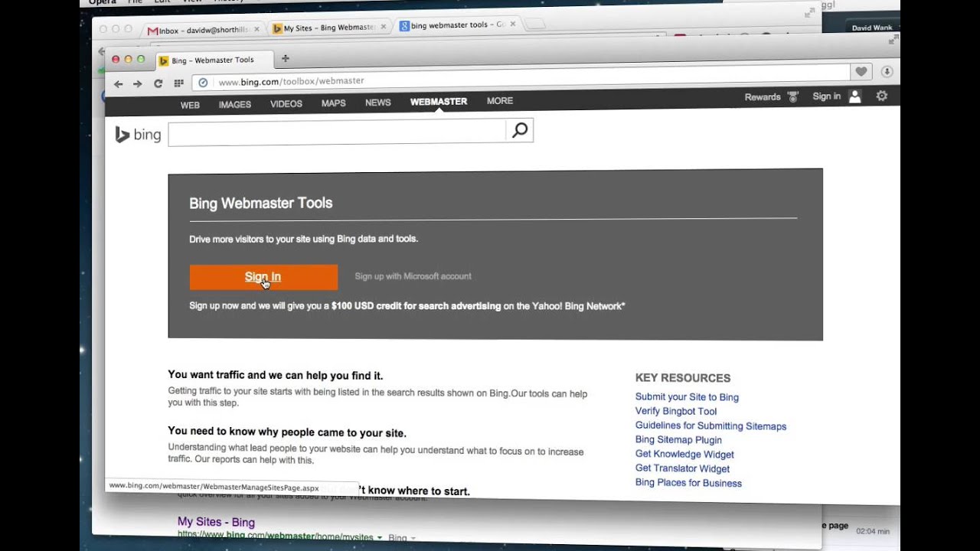This screenshot has width=980, height=551.
Task: Click the site info icon before the URL
Action: (x=203, y=83)
